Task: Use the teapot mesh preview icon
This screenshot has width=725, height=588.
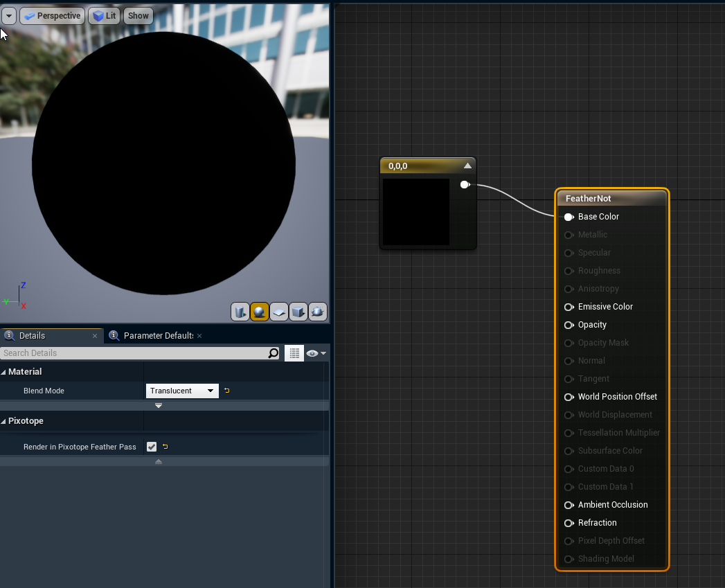Action: click(318, 312)
